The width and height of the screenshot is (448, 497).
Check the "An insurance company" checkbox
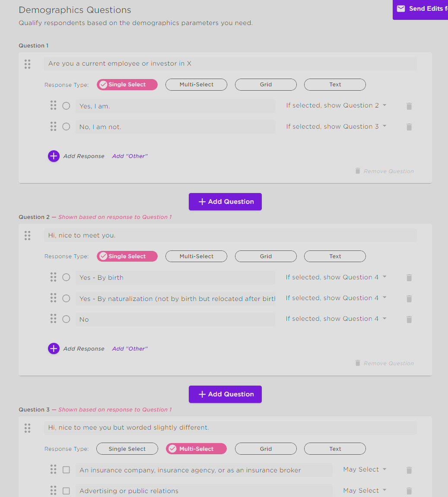(x=66, y=470)
